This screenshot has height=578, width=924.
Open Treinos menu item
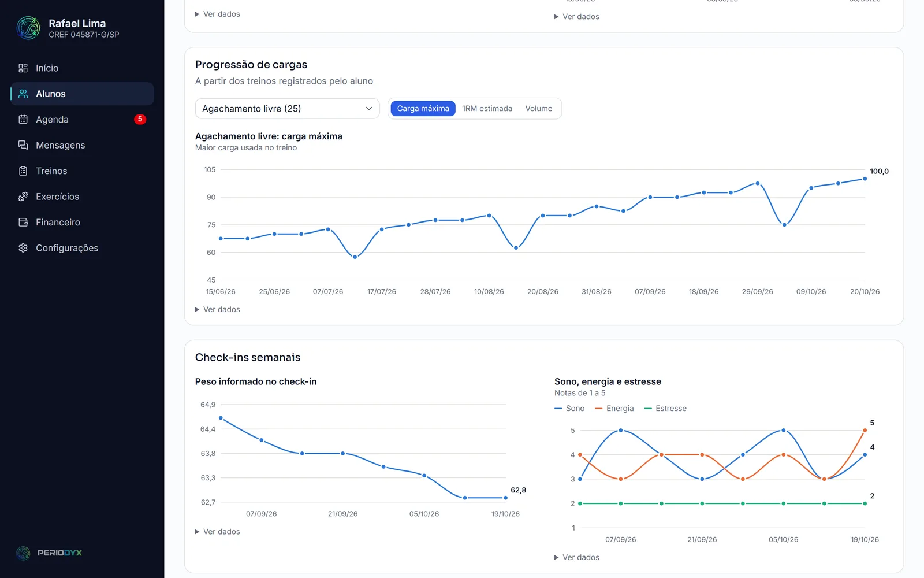point(82,171)
